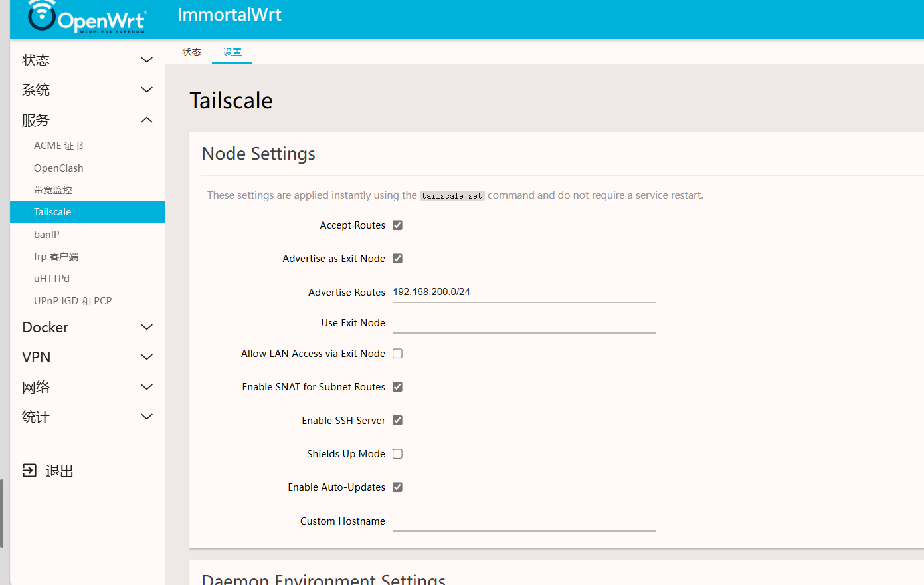The image size is (924, 585).
Task: Click the ImmortalWrt hostname title
Action: pyautogui.click(x=229, y=15)
